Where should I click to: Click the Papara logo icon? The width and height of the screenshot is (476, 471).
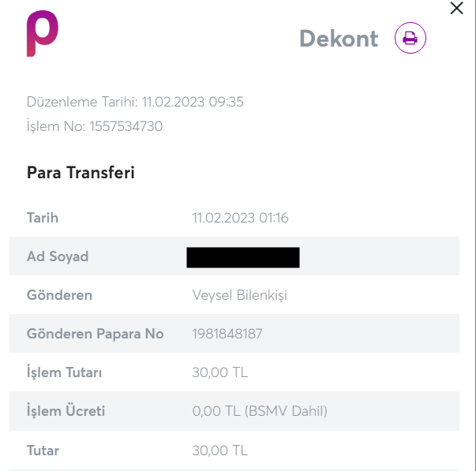point(42,34)
